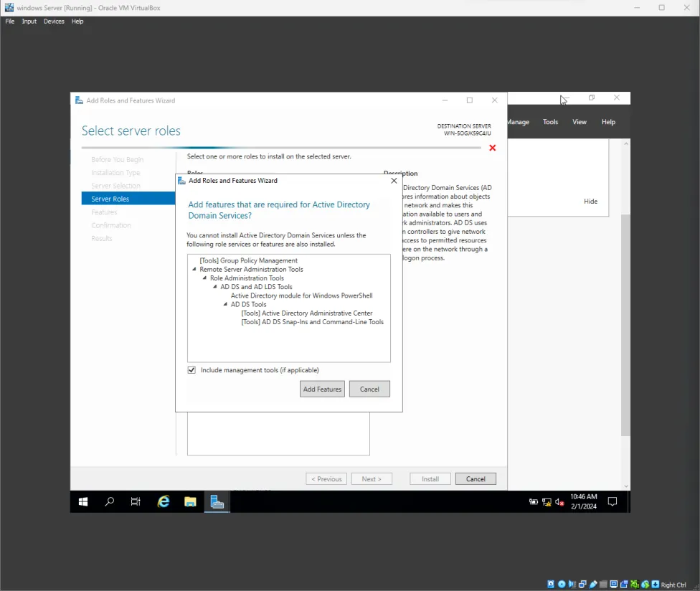Close the required features popup dialog
Screen dimensions: 700x591
tap(394, 181)
